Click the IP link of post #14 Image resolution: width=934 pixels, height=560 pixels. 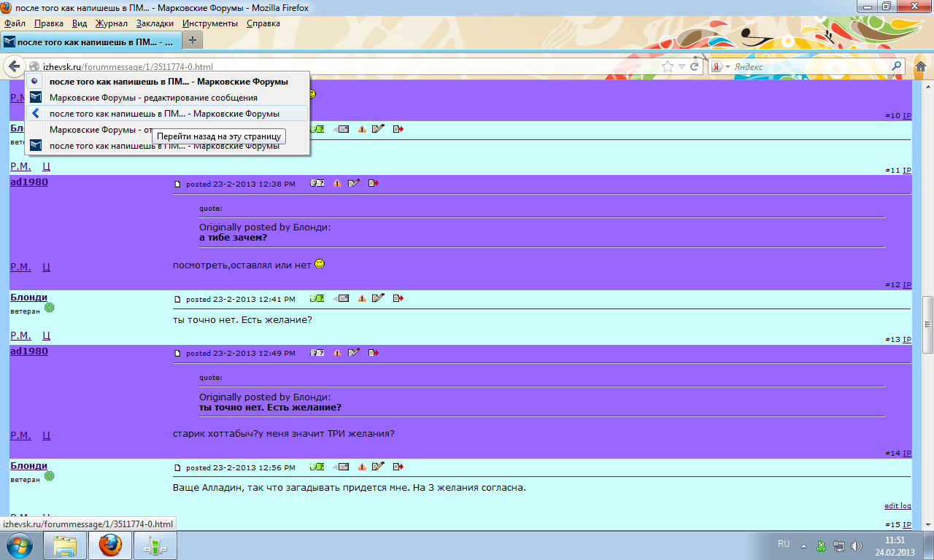(907, 454)
